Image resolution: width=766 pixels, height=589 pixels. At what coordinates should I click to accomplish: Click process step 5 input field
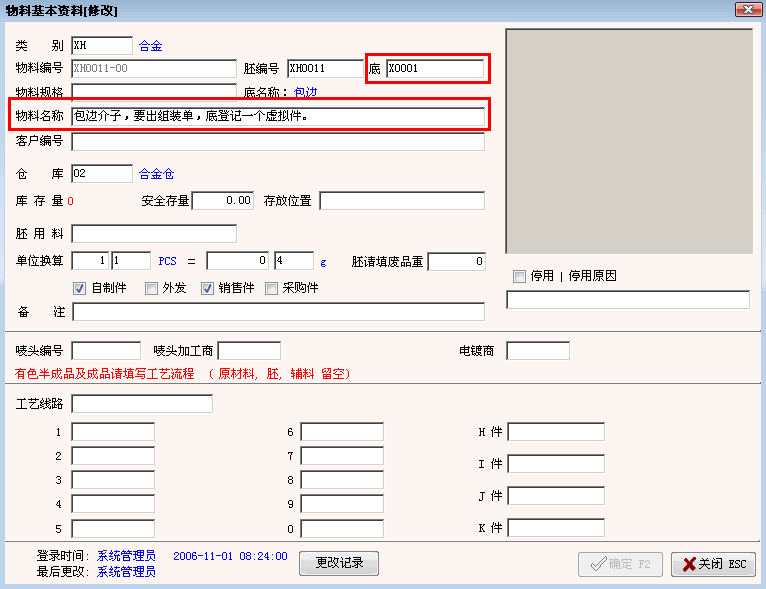[x=113, y=528]
